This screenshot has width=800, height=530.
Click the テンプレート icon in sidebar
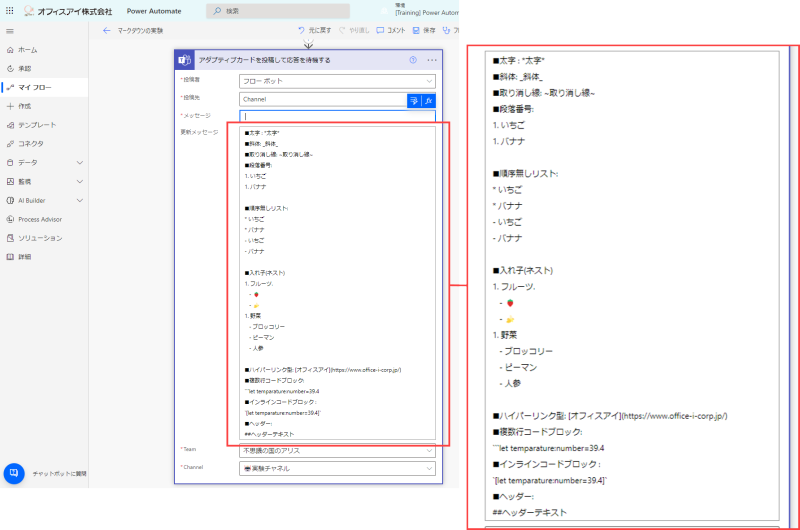[10, 125]
